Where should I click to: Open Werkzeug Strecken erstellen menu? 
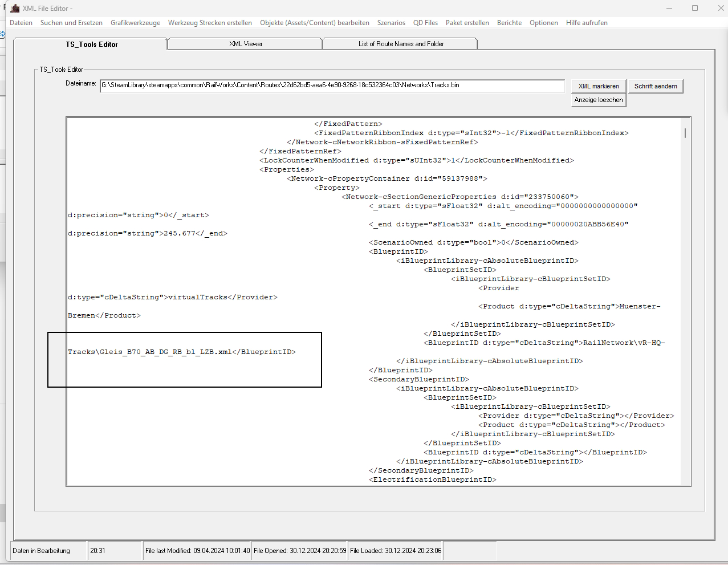[x=210, y=23]
